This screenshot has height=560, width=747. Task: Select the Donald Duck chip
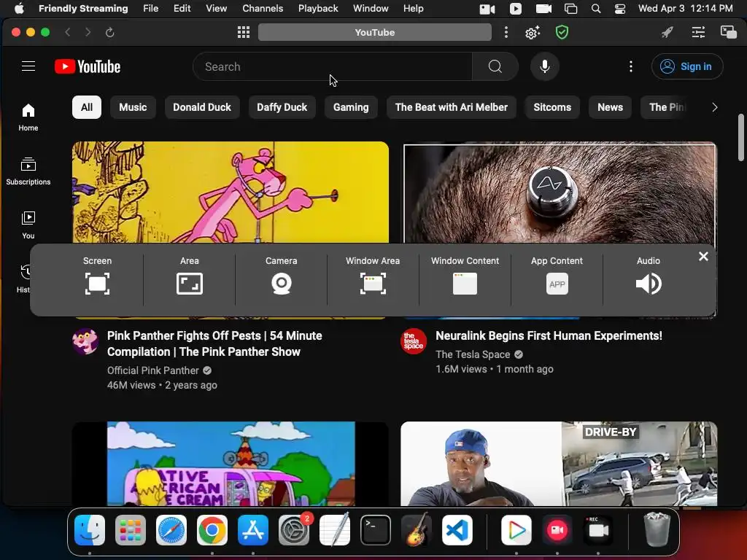(x=202, y=107)
